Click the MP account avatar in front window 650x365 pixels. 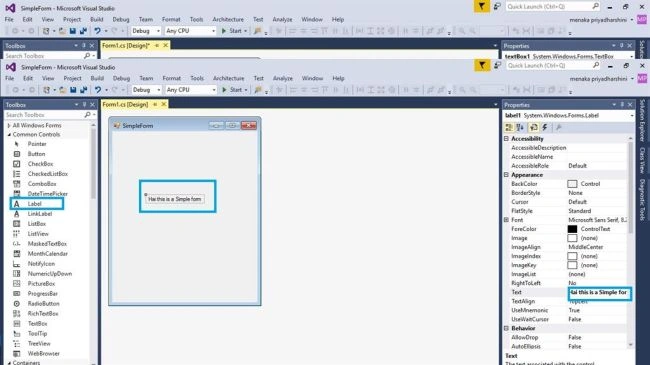click(x=642, y=78)
